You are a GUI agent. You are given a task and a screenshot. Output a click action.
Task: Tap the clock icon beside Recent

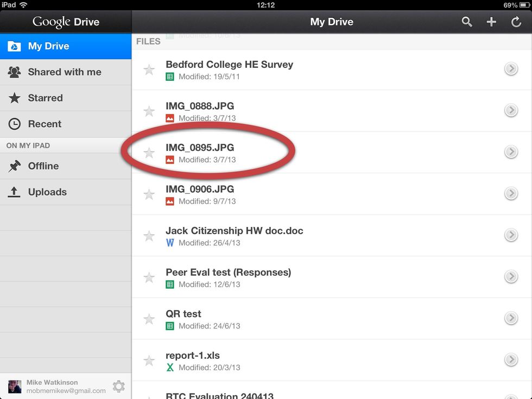coord(14,124)
